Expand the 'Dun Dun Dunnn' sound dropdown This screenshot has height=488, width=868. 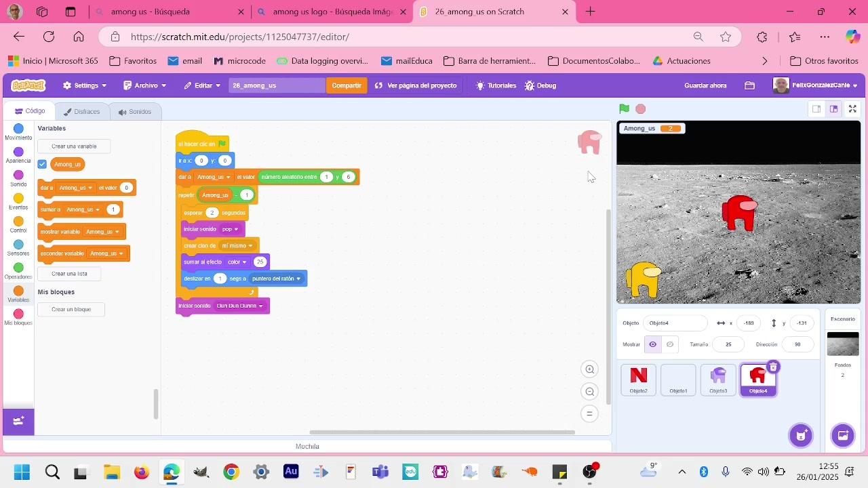260,306
